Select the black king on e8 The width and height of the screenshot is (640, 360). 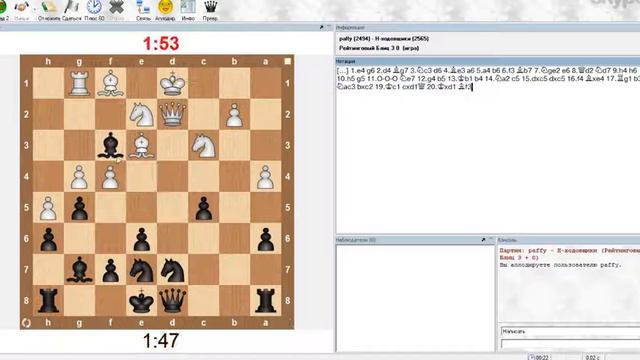[141, 300]
